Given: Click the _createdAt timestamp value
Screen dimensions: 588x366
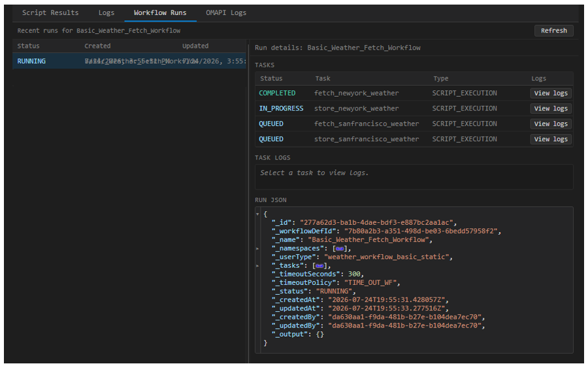Looking at the screenshot, I should point(386,300).
